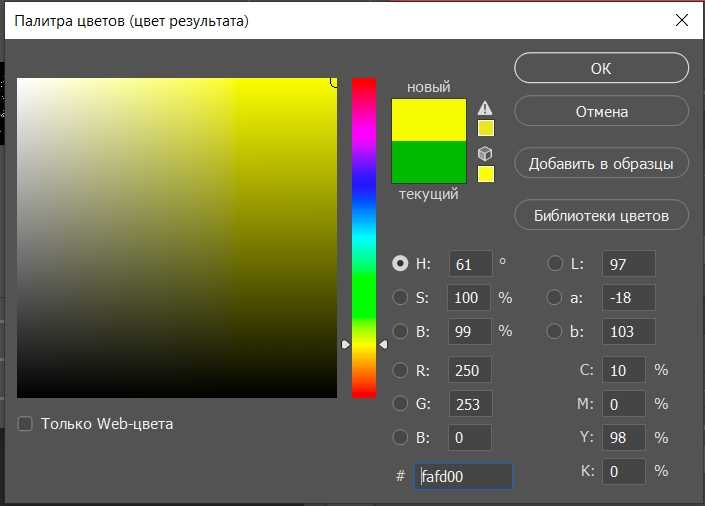Click the right hue slider arrow handle
Image resolution: width=705 pixels, height=506 pixels.
383,345
